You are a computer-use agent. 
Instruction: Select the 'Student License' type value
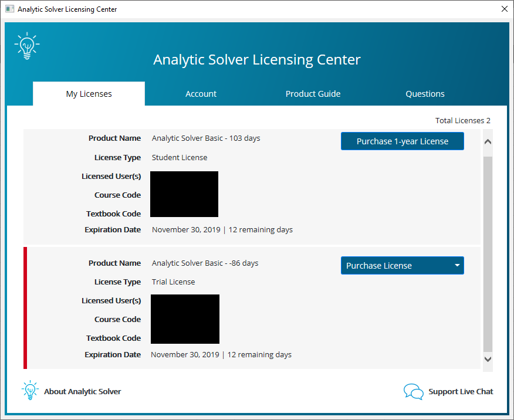180,158
